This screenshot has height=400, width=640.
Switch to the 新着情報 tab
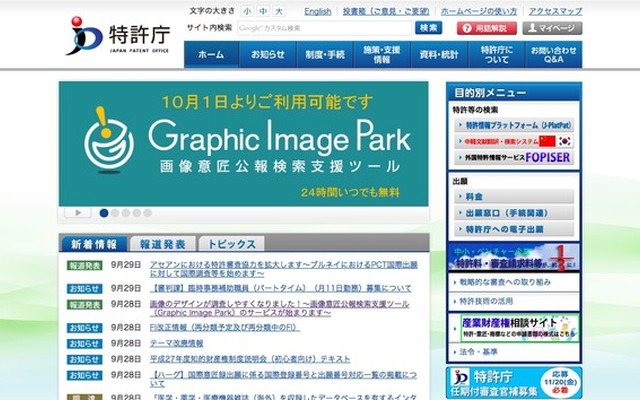coord(94,244)
